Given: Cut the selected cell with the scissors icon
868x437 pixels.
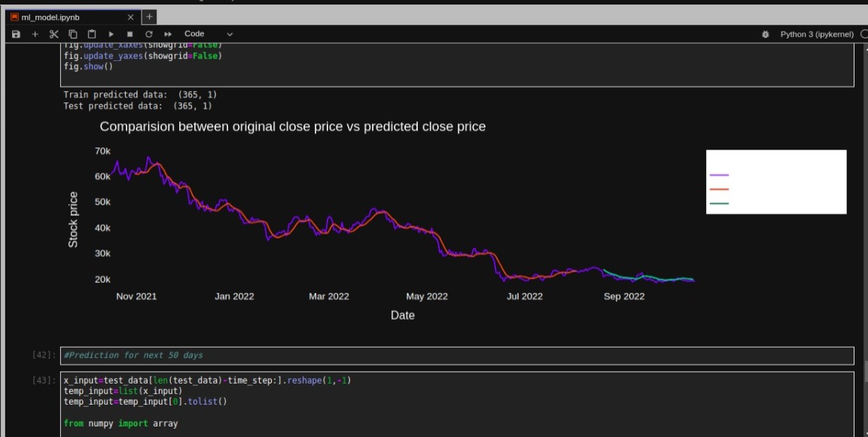Looking at the screenshot, I should pos(53,35).
